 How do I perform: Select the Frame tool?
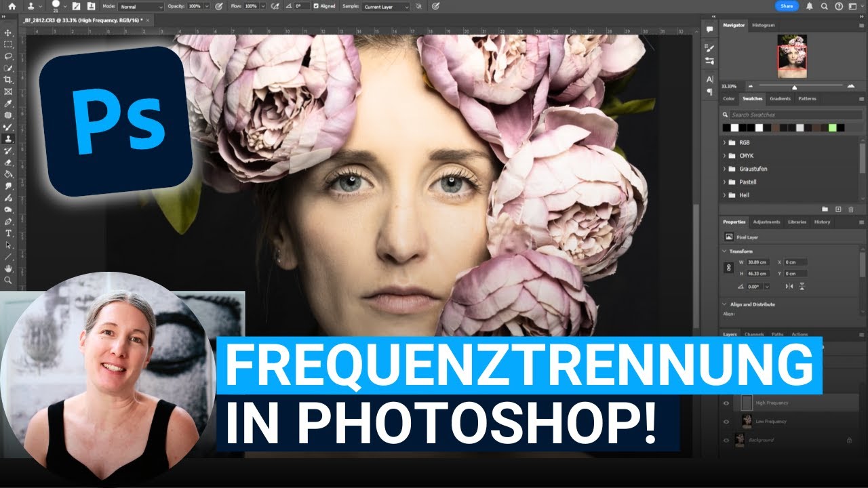tap(8, 91)
